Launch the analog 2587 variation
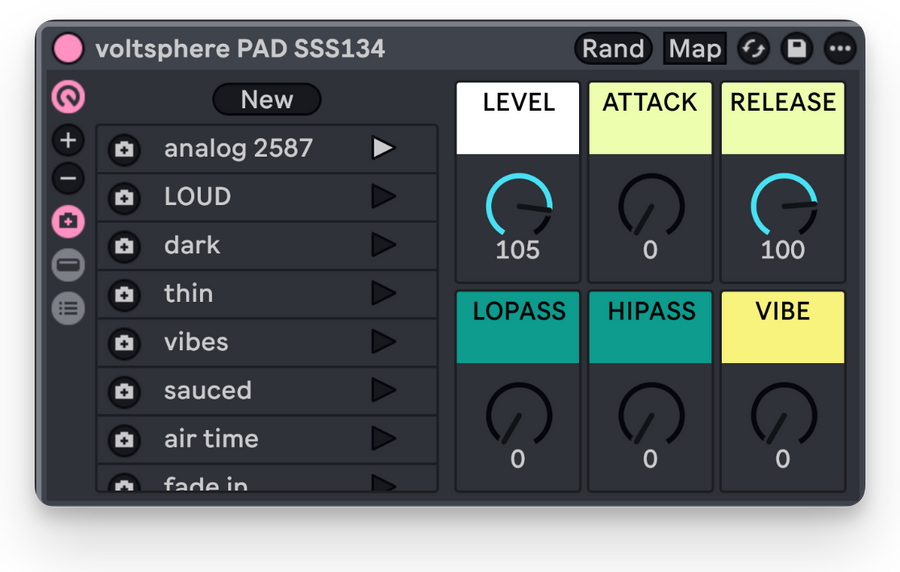Screen dimensions: 900x572 coord(383,148)
